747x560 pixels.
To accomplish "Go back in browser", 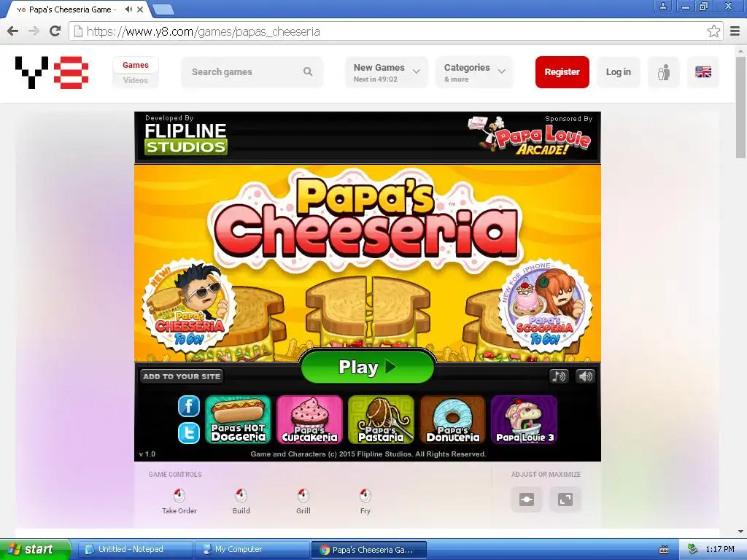I will click(x=13, y=31).
